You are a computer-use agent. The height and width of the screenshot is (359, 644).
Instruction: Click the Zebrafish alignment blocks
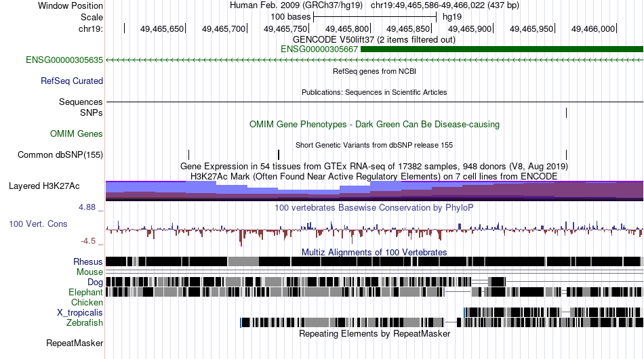441,323
